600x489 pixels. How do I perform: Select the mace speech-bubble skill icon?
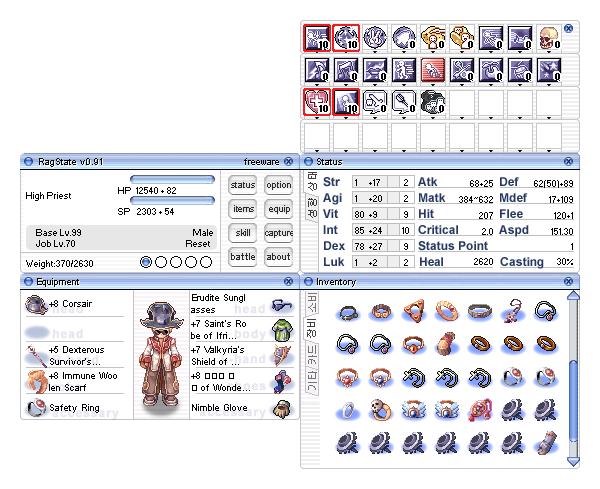click(x=404, y=102)
